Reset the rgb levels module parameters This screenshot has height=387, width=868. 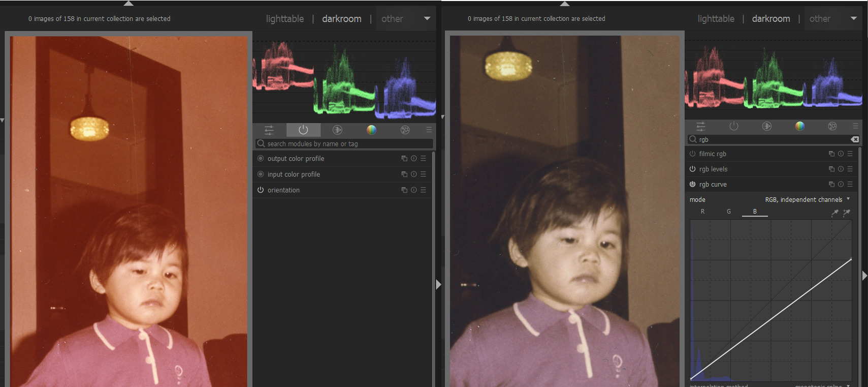coord(841,169)
